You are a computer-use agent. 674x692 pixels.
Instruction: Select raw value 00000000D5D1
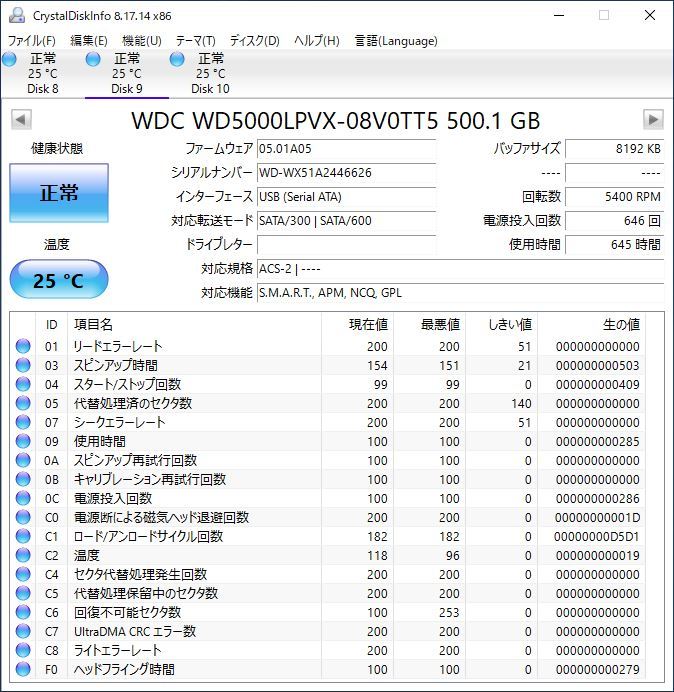[596, 536]
